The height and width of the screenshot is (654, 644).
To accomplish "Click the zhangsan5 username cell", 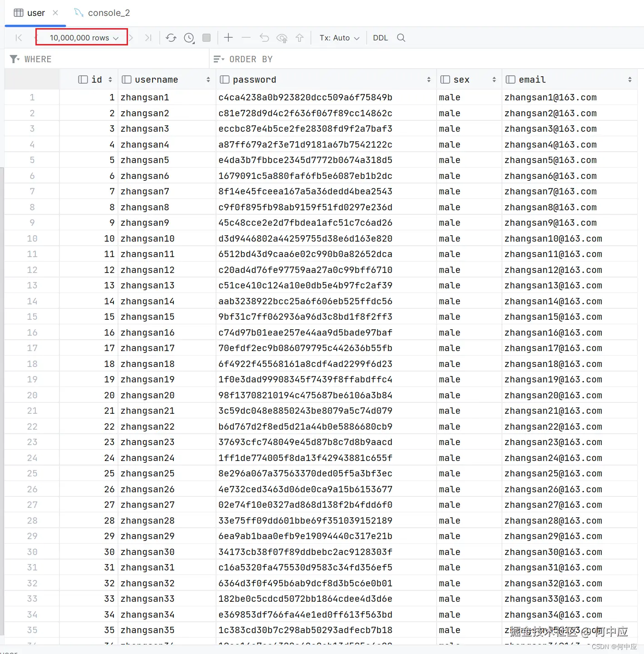I will (167, 160).
